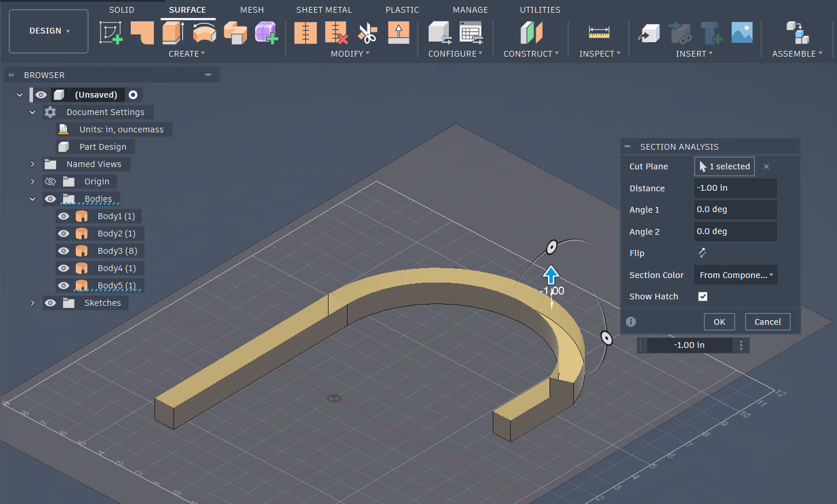Select the Inspect Measure ruler icon

coord(599,32)
